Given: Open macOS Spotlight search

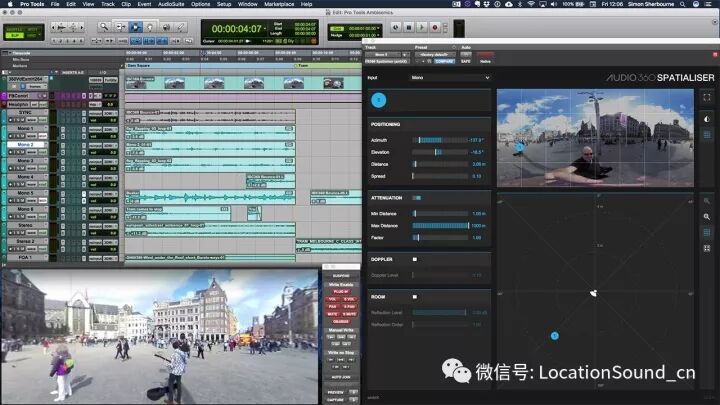Looking at the screenshot, I should 683,4.
